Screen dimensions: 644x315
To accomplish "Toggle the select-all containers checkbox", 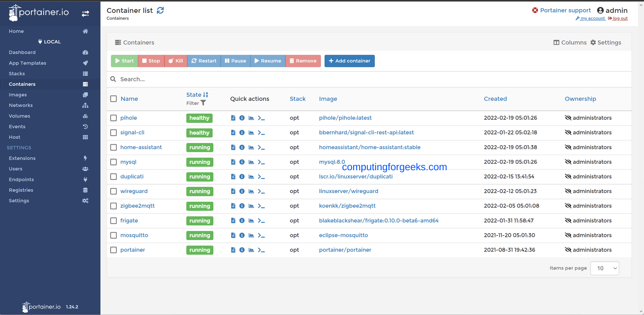I will (x=113, y=98).
